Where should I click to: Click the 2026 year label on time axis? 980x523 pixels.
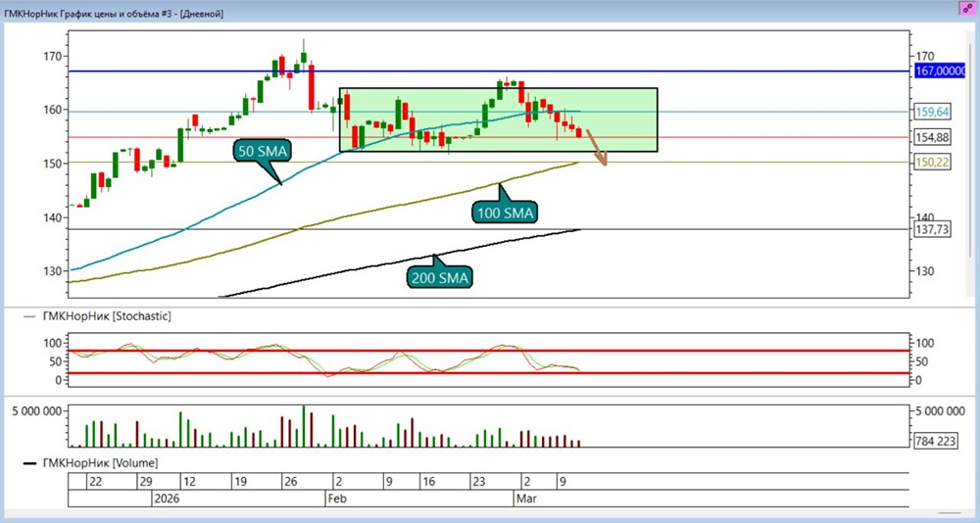(167, 499)
